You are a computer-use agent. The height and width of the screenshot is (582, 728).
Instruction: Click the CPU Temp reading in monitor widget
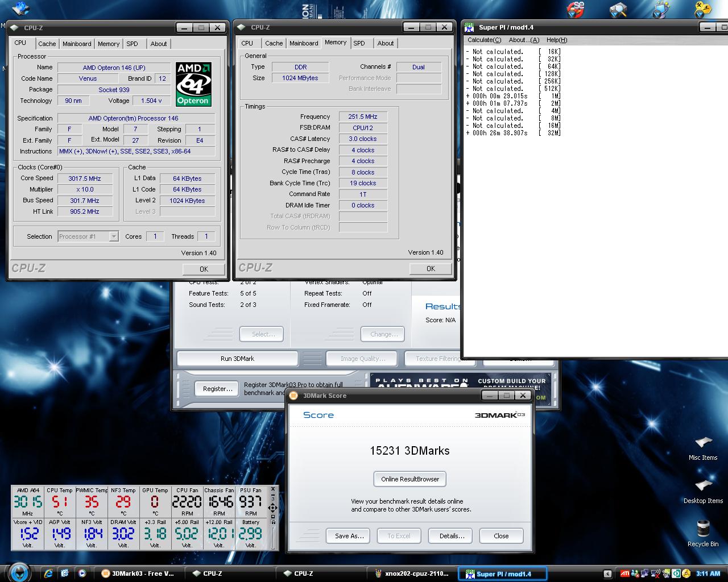pyautogui.click(x=60, y=501)
